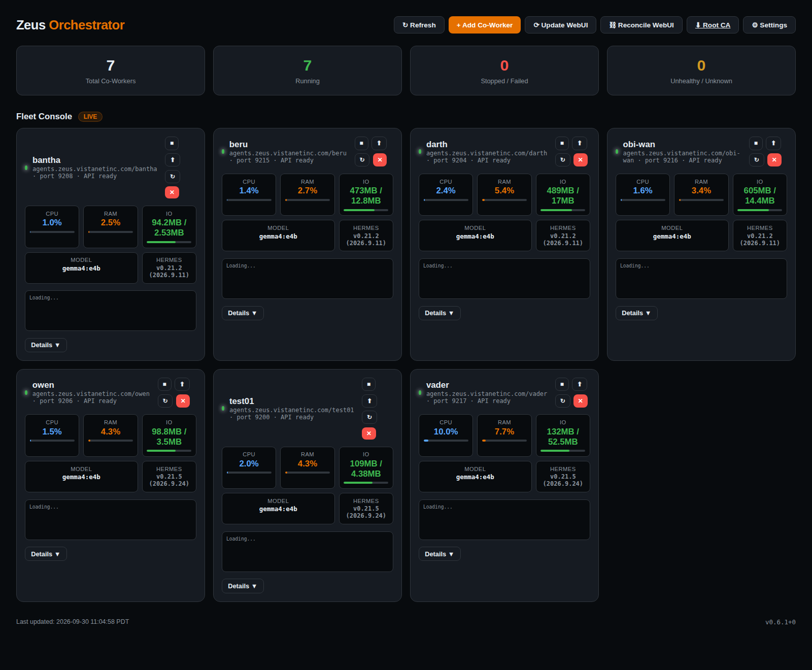Click the Unhealthy / Unknown stat card

pos(701,71)
